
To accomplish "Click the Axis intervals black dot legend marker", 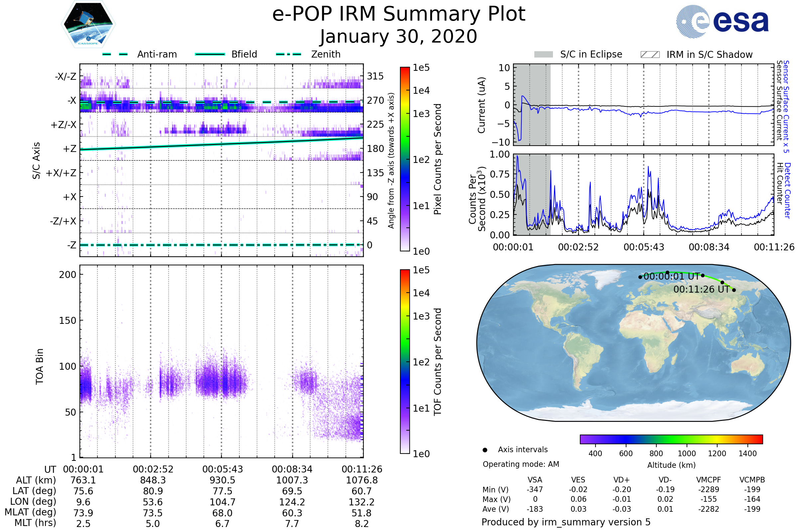I will click(485, 450).
